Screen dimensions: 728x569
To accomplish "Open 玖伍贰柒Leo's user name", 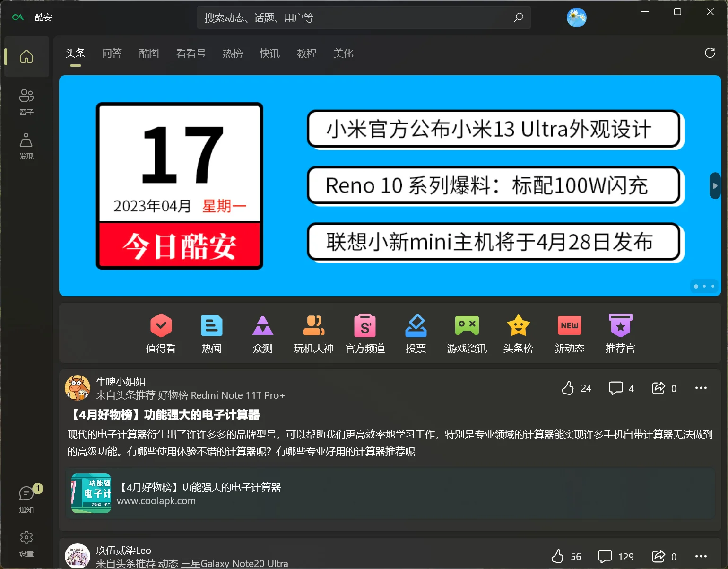I will [x=123, y=550].
